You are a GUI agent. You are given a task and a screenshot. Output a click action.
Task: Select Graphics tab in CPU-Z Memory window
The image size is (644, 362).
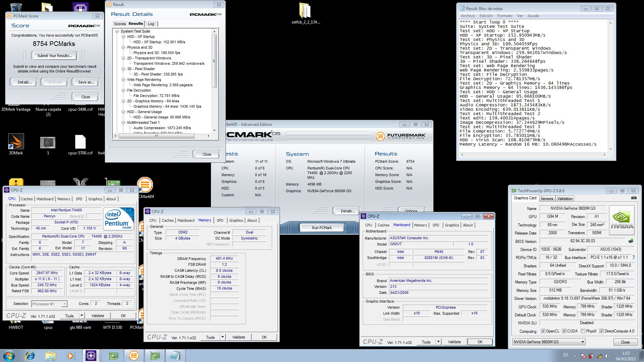coord(236,220)
